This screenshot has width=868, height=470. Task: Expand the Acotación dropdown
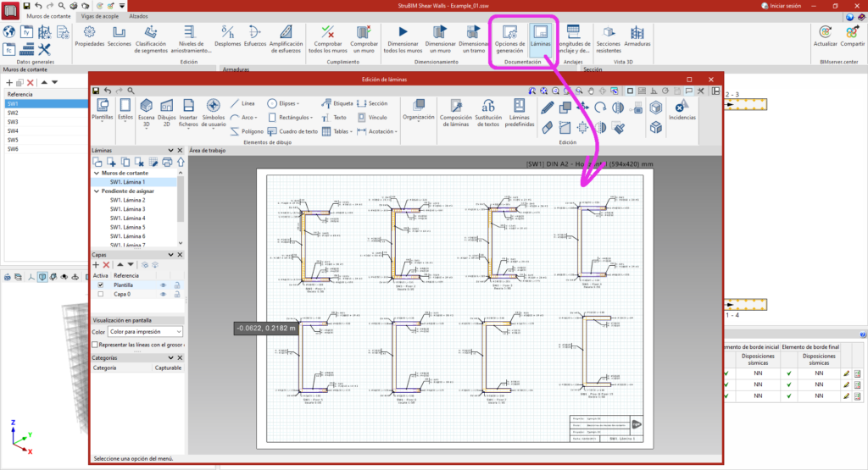click(377, 131)
